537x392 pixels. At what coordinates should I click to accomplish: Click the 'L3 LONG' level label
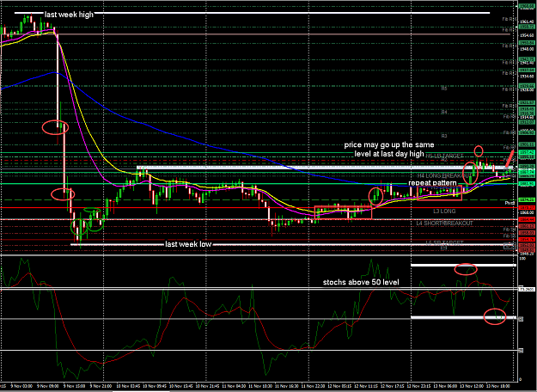(x=444, y=211)
